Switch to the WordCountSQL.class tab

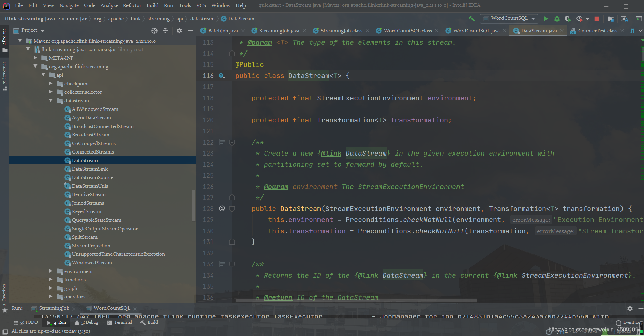[x=407, y=31]
